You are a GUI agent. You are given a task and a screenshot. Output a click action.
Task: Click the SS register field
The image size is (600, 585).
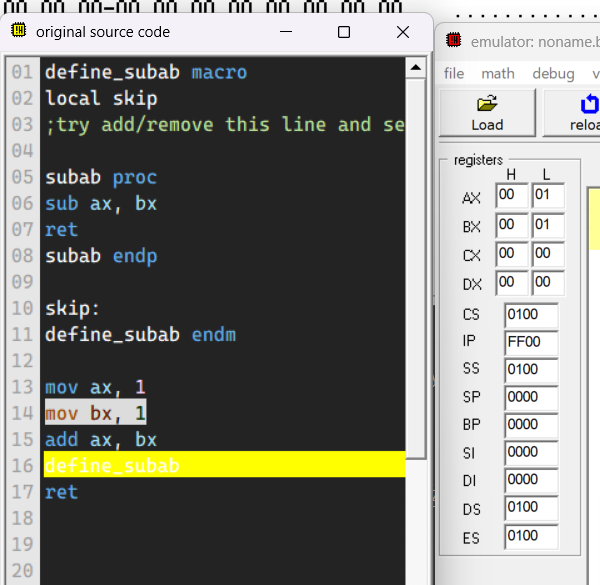(531, 370)
